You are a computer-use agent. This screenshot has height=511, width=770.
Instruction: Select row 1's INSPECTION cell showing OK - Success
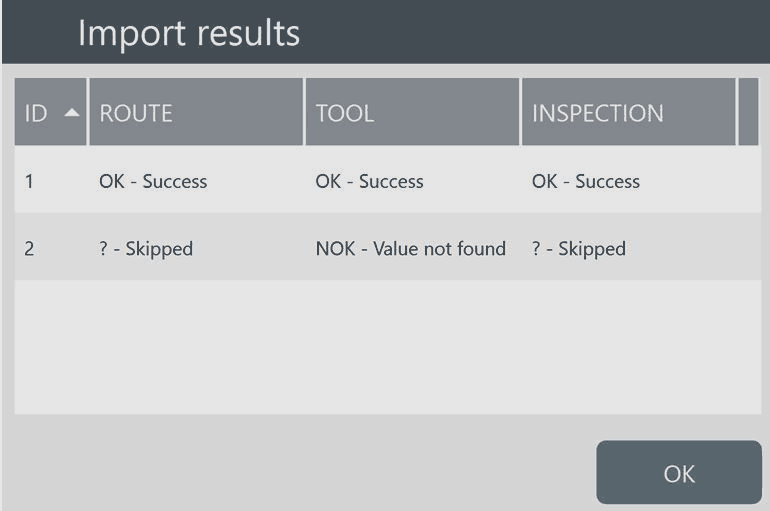click(x=586, y=182)
